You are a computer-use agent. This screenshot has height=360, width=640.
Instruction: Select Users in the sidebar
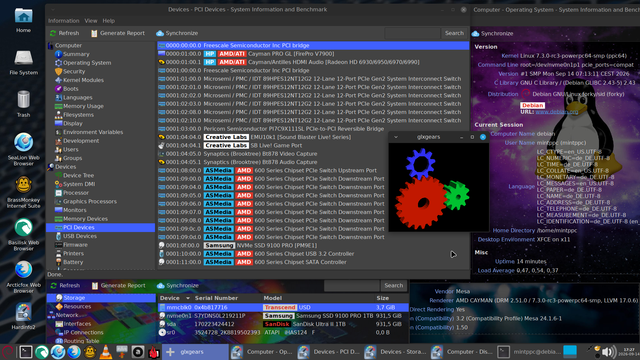[70, 149]
